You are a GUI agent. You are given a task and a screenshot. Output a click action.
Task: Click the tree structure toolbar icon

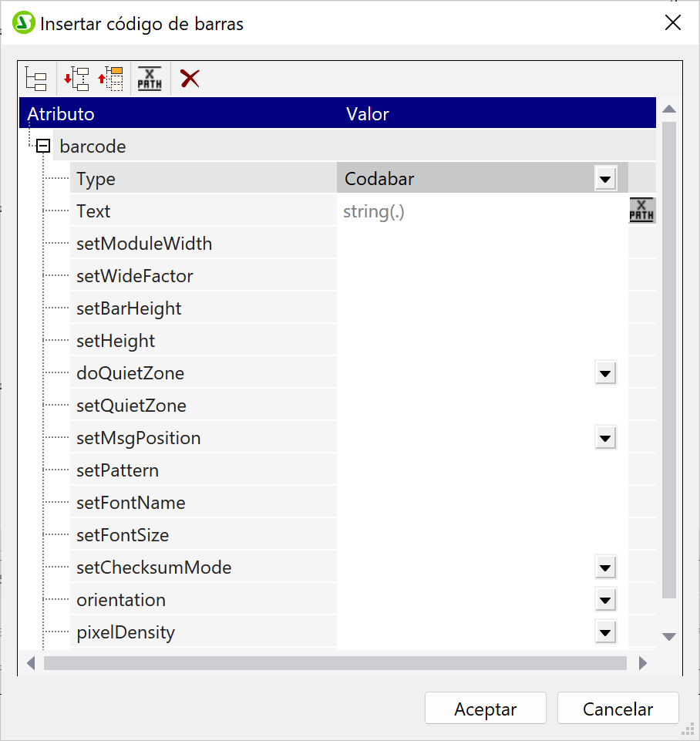coord(36,79)
